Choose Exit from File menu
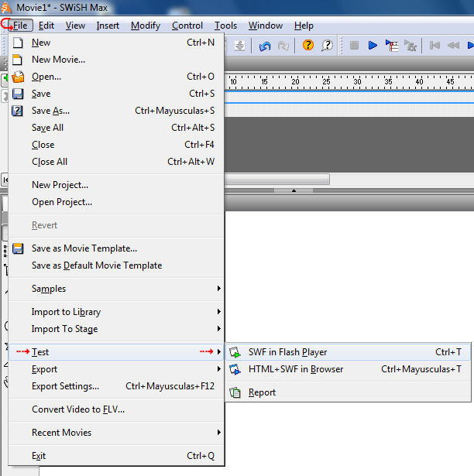 [116, 456]
